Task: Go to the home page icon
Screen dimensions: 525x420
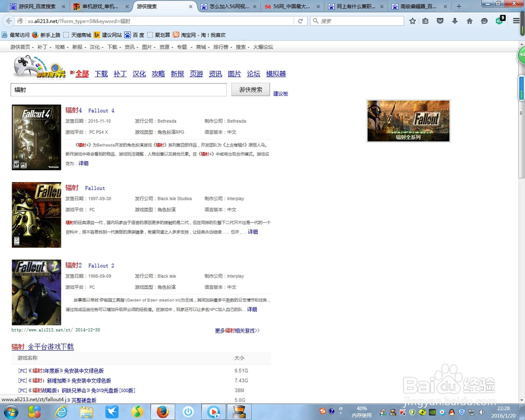Action: tap(469, 21)
